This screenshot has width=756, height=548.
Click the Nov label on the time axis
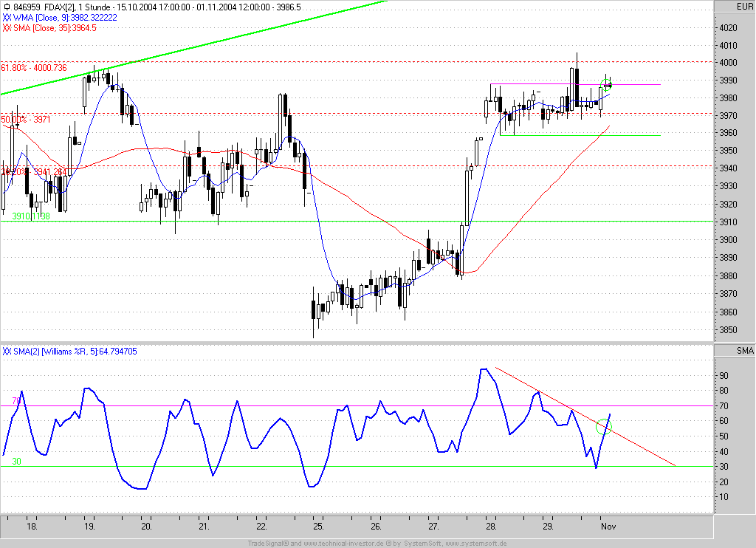(608, 527)
